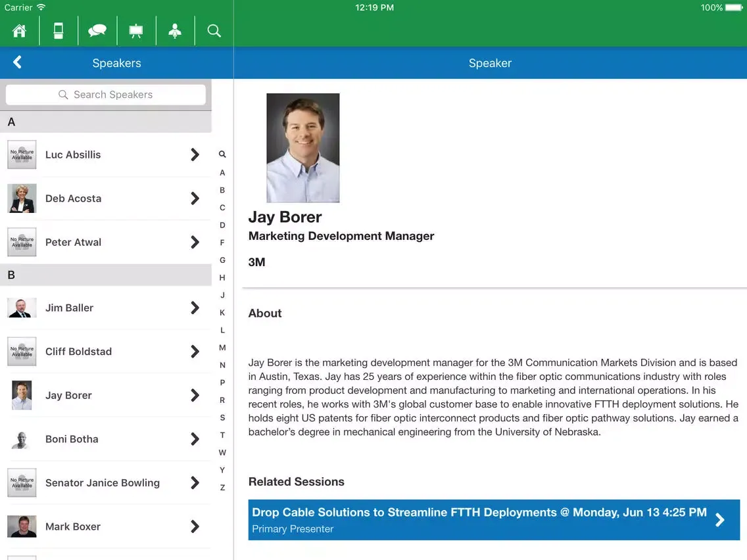Go back using the Speakers back arrow

(x=18, y=62)
